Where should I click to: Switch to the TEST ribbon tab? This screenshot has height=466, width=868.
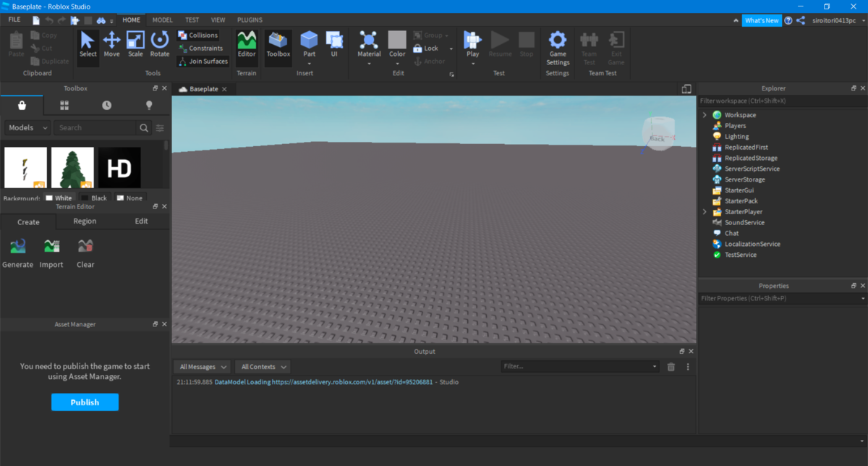click(192, 20)
